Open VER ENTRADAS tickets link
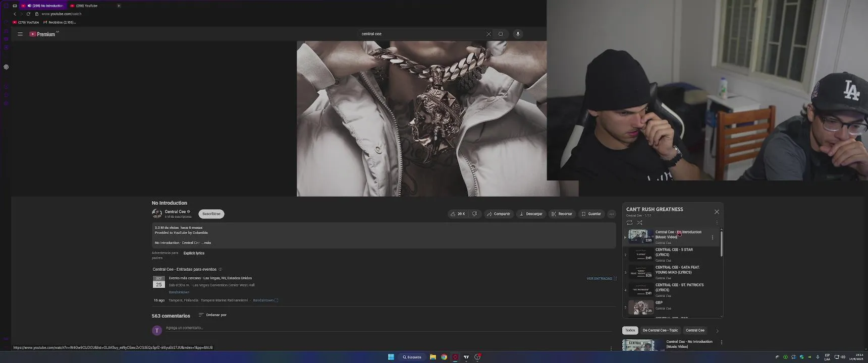Screen dimensions: 868x363 click(x=602, y=278)
